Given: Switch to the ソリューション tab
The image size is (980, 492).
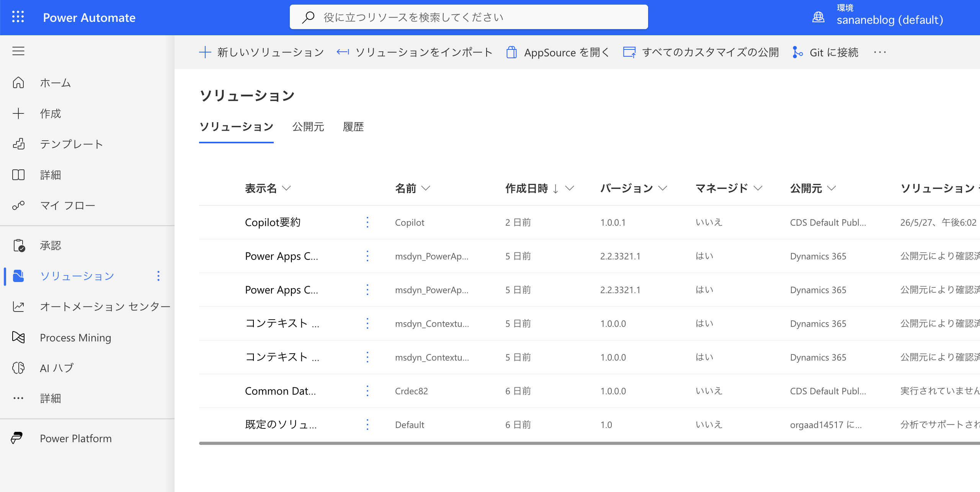Looking at the screenshot, I should tap(236, 127).
